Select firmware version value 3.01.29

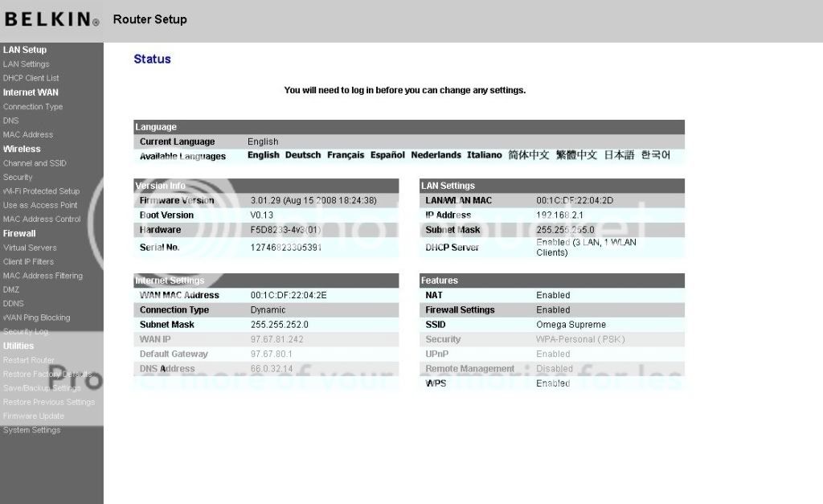[x=313, y=200]
